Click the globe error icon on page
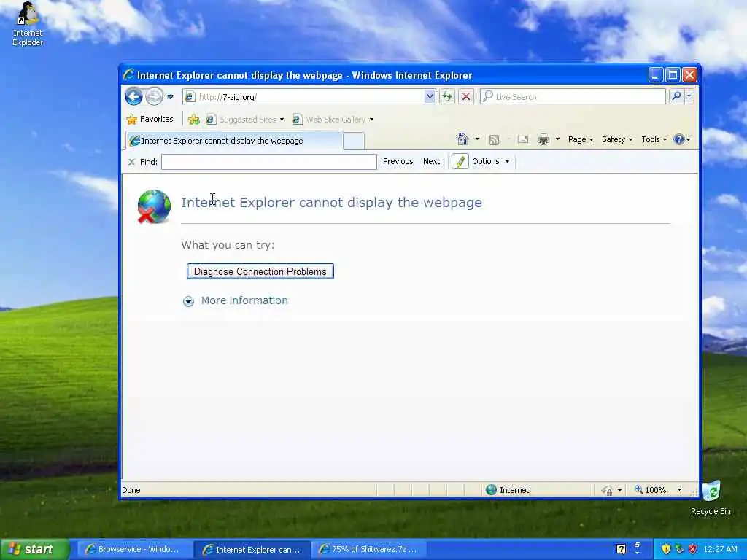The width and height of the screenshot is (747, 560). click(154, 206)
